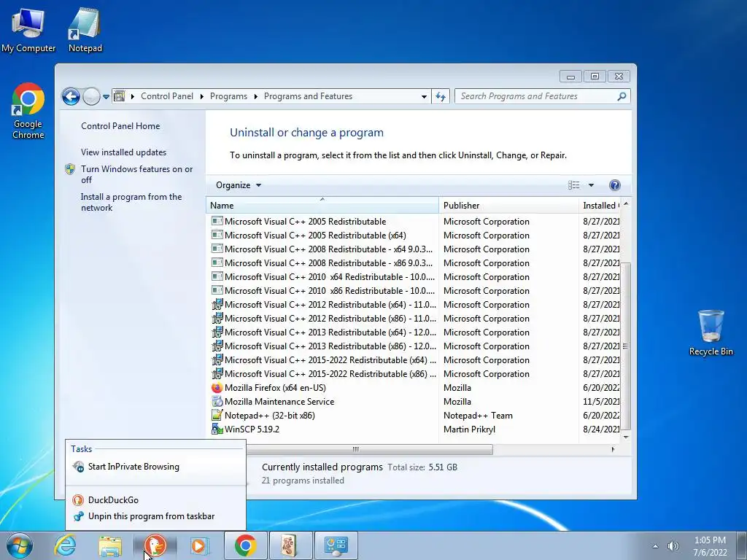Viewport: 747px width, 560px height.
Task: Click DuckDuckGo icon on the taskbar
Action: (155, 545)
